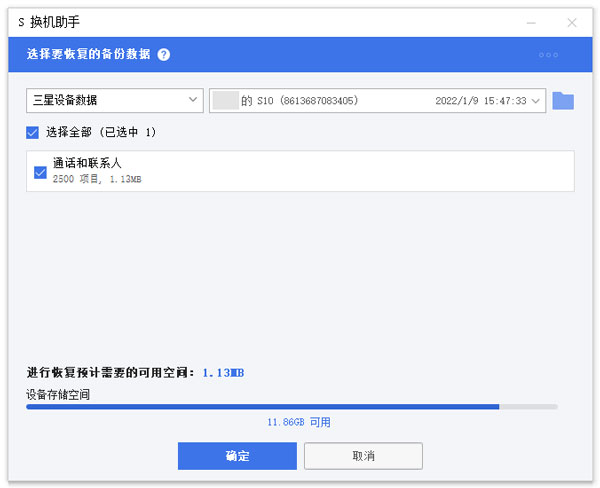The width and height of the screenshot is (600, 488).
Task: Click the blurred device name thumbnail
Action: pos(226,100)
